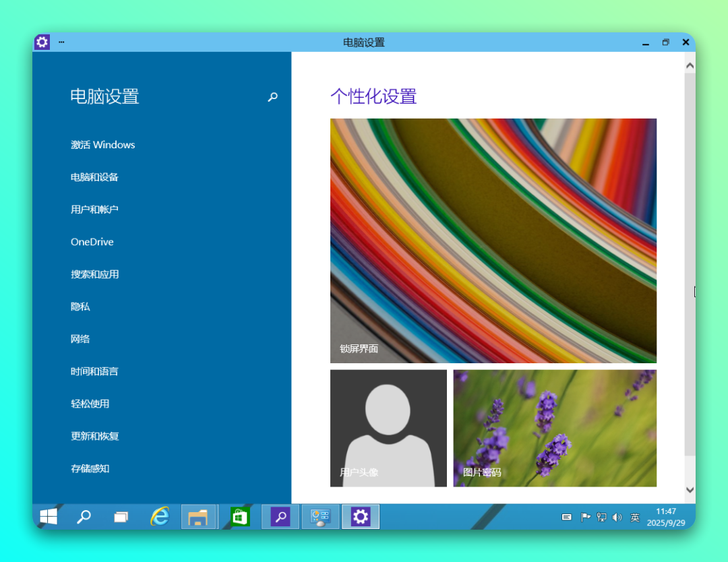The width and height of the screenshot is (728, 562).
Task: Click the scrollbar up arrow
Action: [690, 65]
